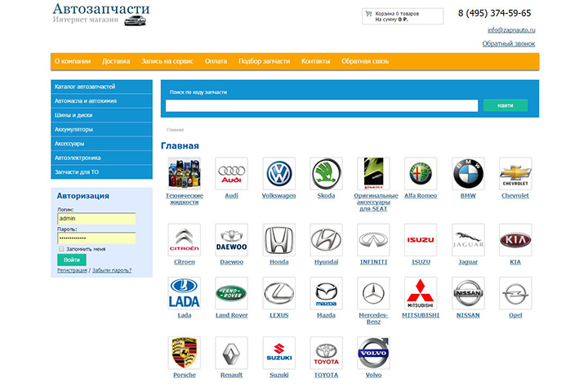This screenshot has width=588, height=392.
Task: Open Шины и диски category
Action: click(101, 115)
